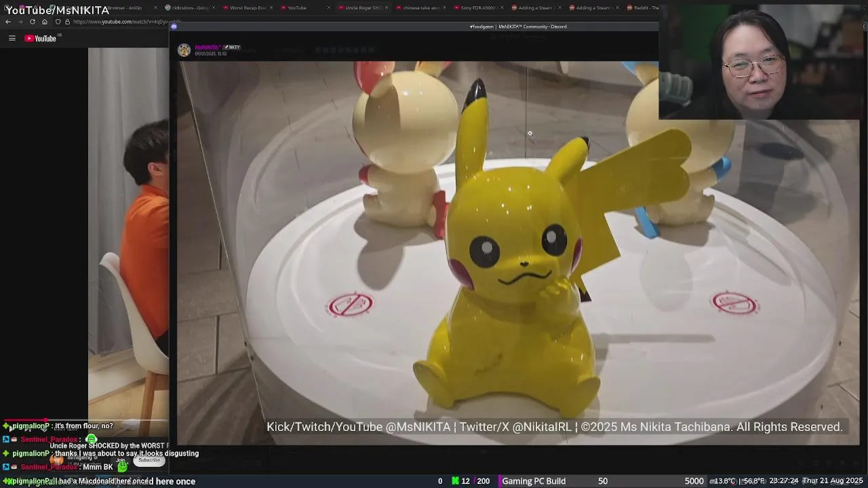Viewport: 868px width, 488px height.
Task: Click the Discord window title icon
Action: (x=174, y=26)
